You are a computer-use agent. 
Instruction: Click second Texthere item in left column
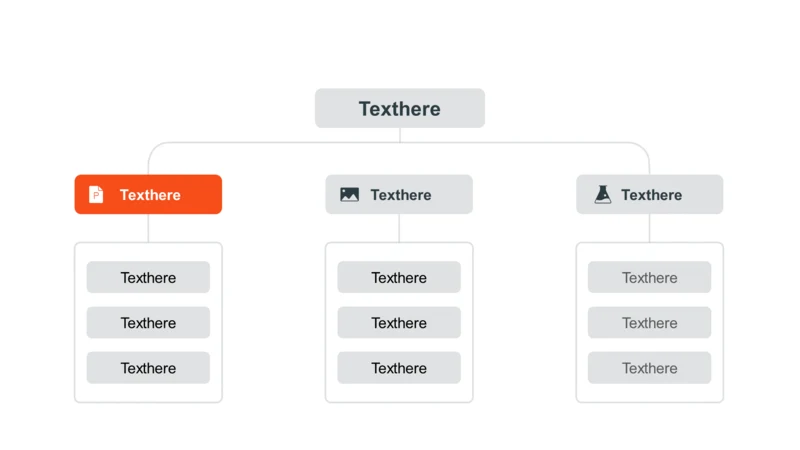(x=148, y=322)
